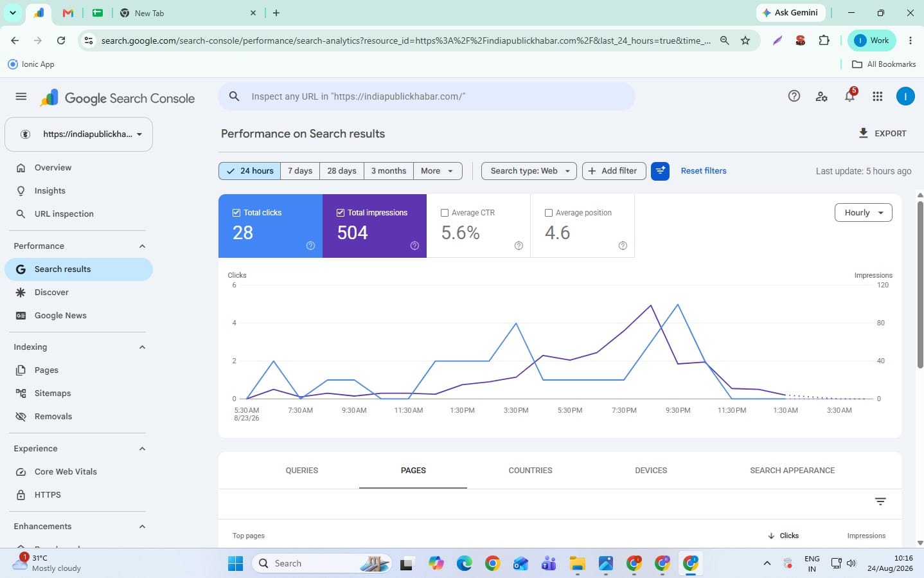
Task: Enable the Average CTR metric
Action: click(x=445, y=213)
